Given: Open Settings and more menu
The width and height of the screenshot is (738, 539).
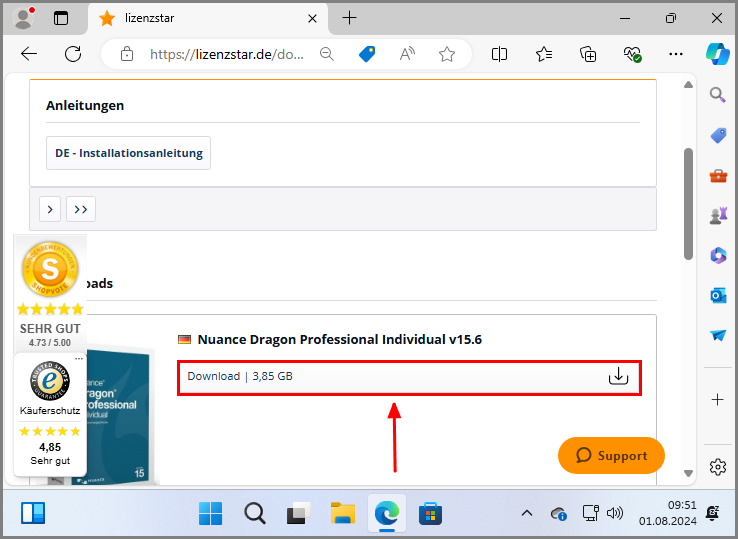Looking at the screenshot, I should 676,54.
